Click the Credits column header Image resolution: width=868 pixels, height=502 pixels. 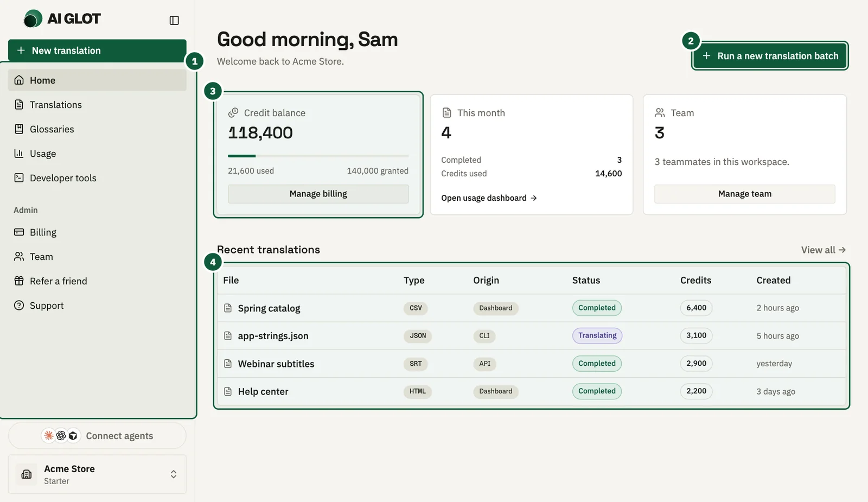click(x=695, y=280)
